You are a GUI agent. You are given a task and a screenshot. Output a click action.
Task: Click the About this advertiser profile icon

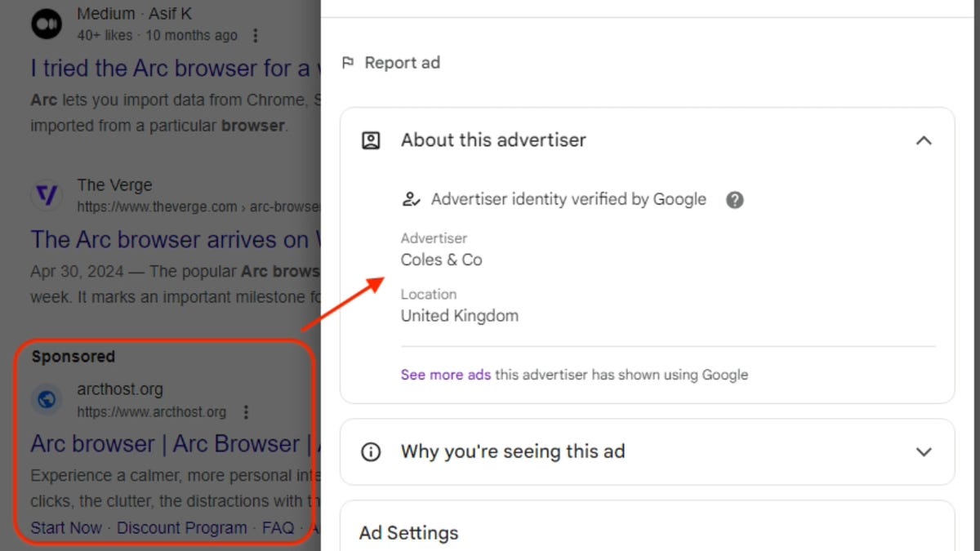371,140
